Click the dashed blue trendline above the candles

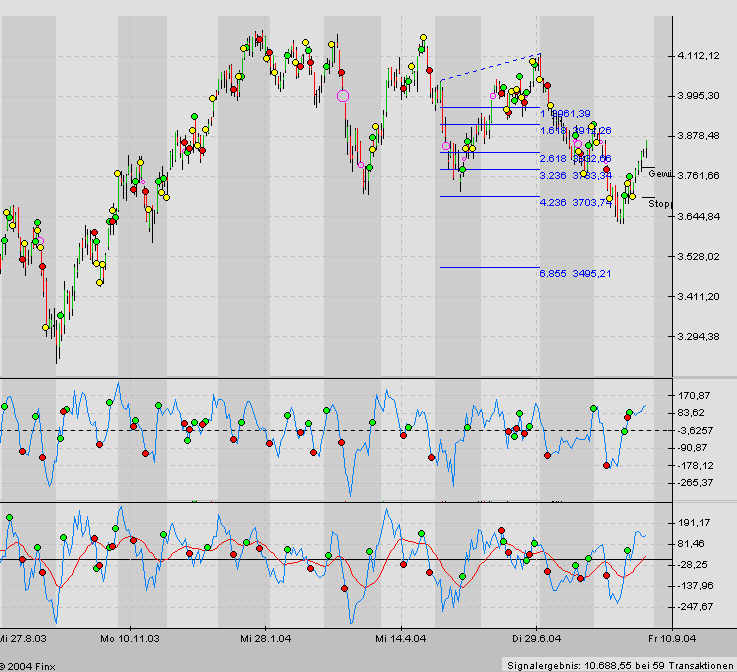(x=490, y=66)
